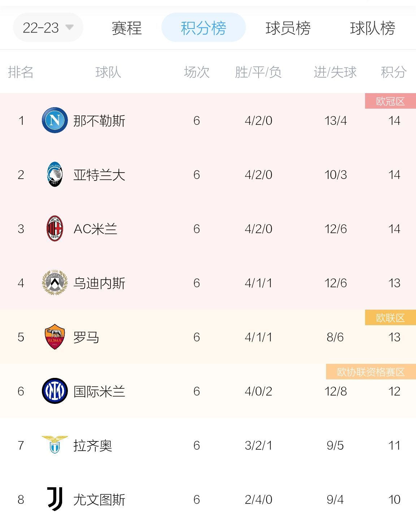Click the 欧联区 orange label
Viewport: 416px width, 532px height.
coord(390,318)
